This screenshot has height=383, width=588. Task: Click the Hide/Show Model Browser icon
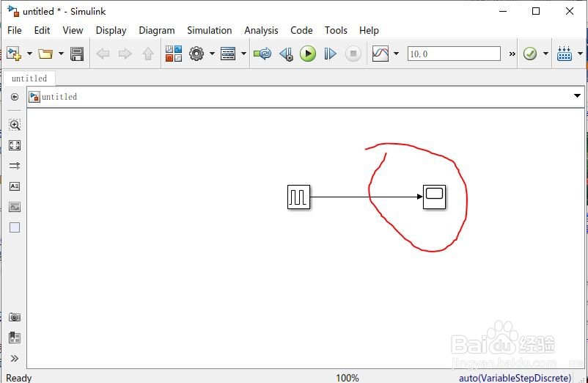coord(15,97)
